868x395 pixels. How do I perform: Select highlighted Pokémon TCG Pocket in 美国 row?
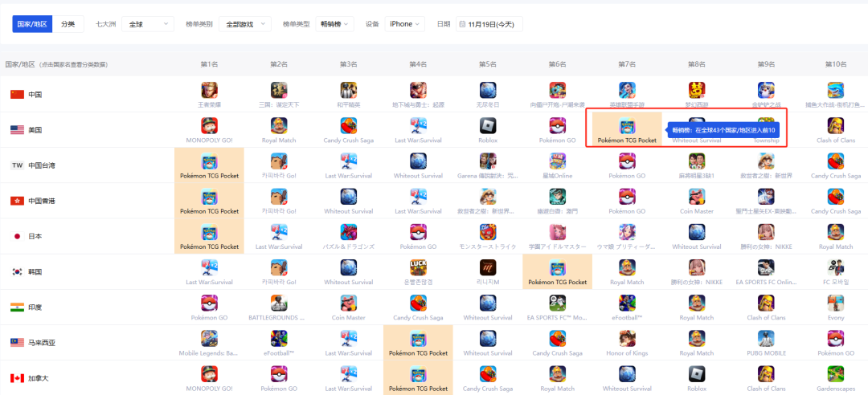(627, 126)
